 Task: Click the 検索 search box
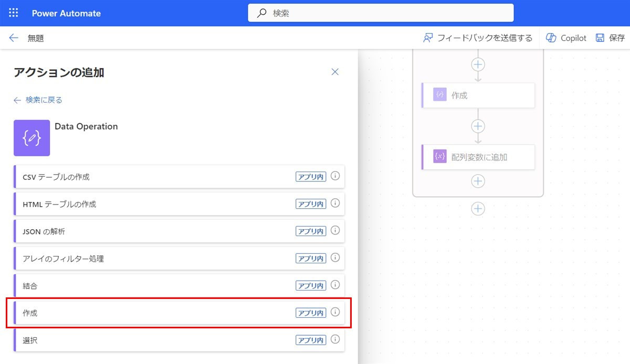tap(381, 13)
